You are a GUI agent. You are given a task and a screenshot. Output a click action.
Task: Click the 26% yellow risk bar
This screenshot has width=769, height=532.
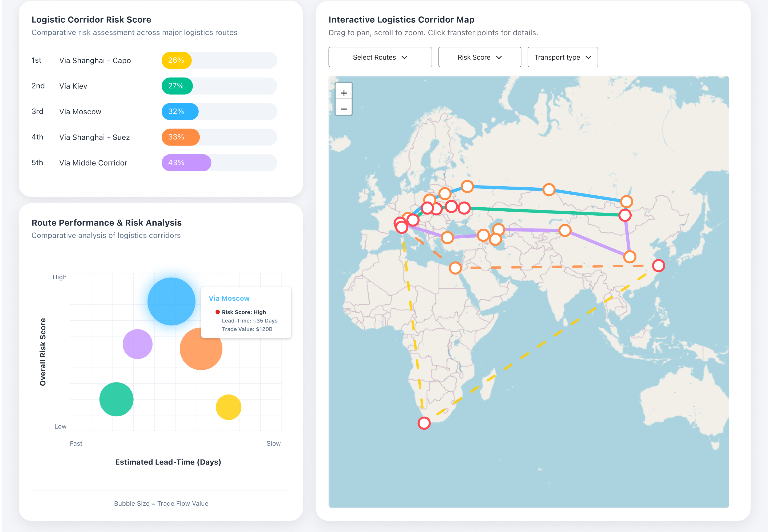[177, 60]
